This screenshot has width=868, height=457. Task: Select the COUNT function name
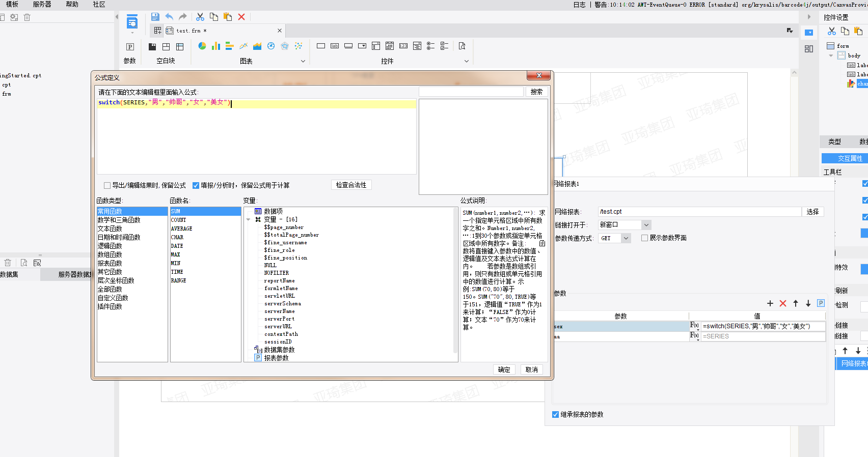point(178,220)
